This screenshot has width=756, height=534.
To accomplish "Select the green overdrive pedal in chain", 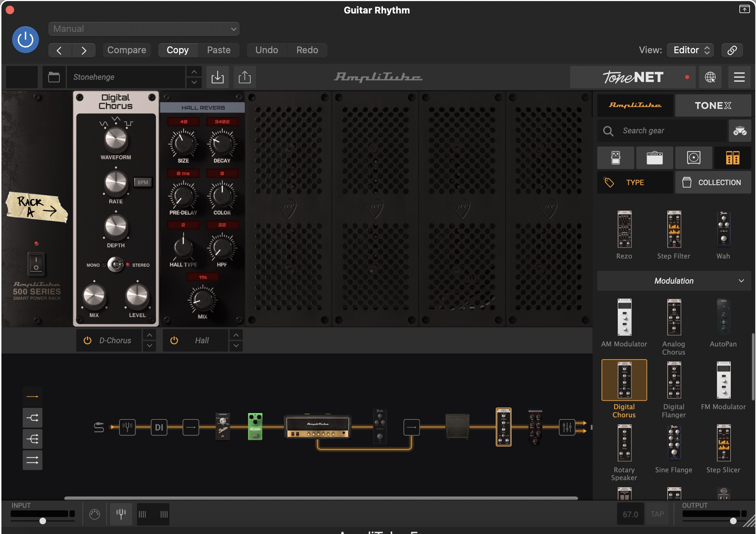I will [x=255, y=427].
